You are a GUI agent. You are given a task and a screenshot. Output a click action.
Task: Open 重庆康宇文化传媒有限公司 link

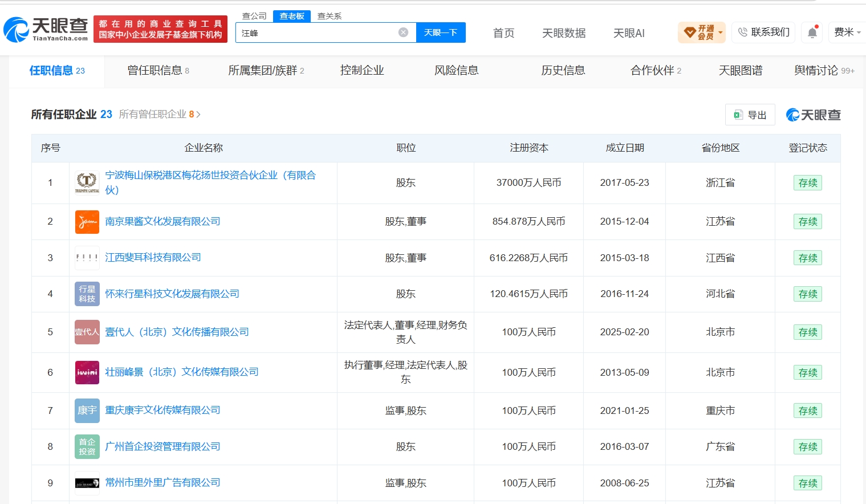(x=162, y=410)
